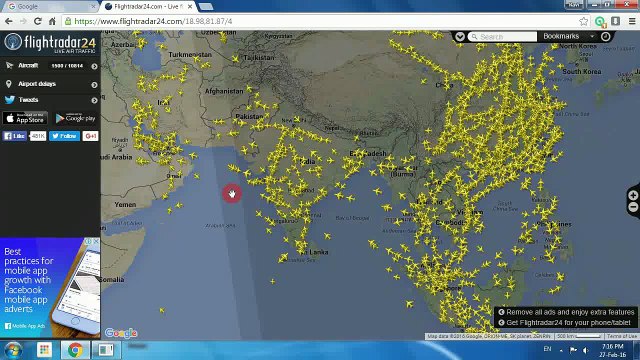Click the Windows Start button
Image resolution: width=640 pixels, height=360 pixels.
(13, 350)
